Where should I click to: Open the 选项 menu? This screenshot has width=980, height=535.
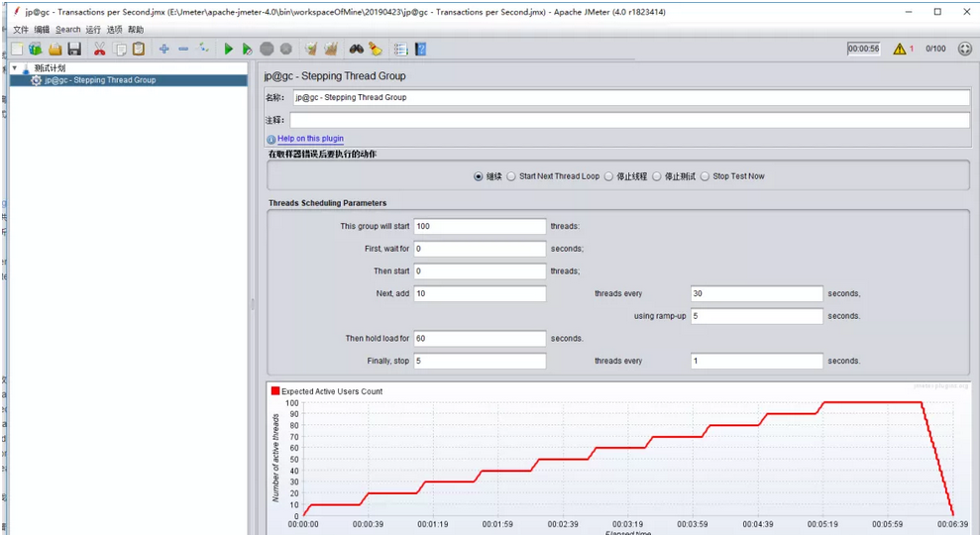click(x=114, y=30)
